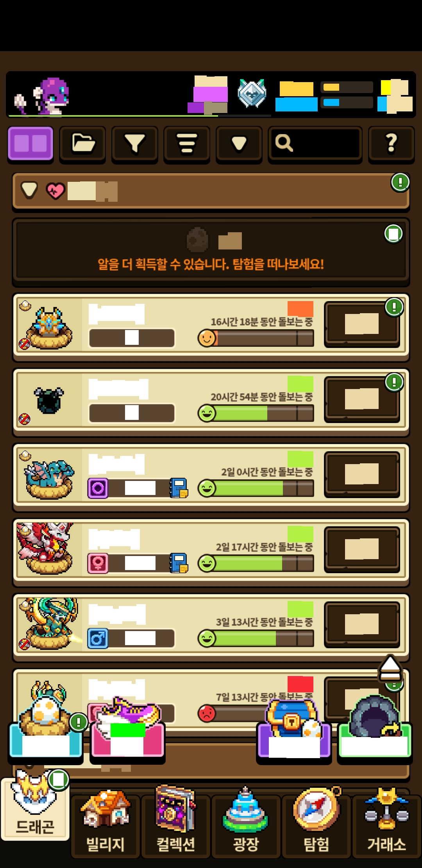422x868 pixels.
Task: Collapse the heart group header
Action: click(211, 191)
